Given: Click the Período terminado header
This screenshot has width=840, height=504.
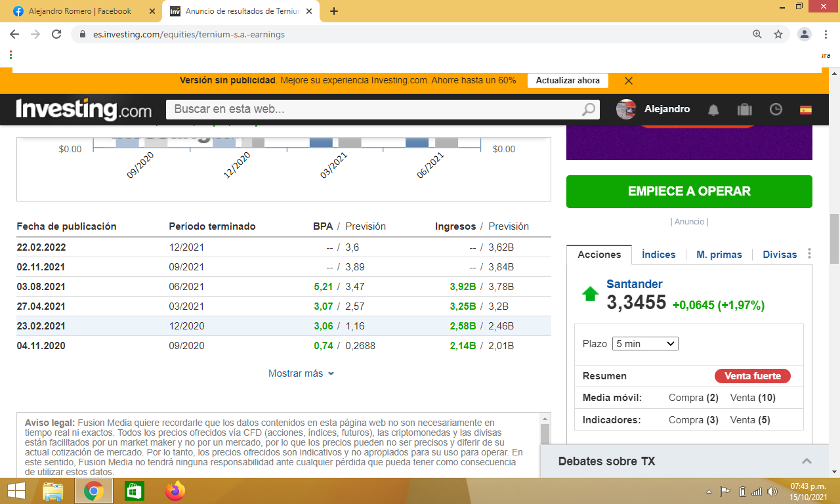Looking at the screenshot, I should point(212,226).
